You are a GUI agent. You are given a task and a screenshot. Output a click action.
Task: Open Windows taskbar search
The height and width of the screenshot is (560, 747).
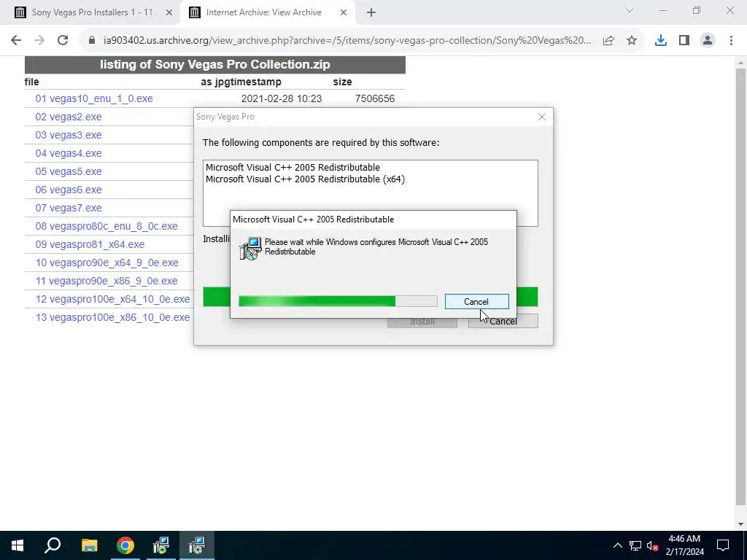coord(53,545)
